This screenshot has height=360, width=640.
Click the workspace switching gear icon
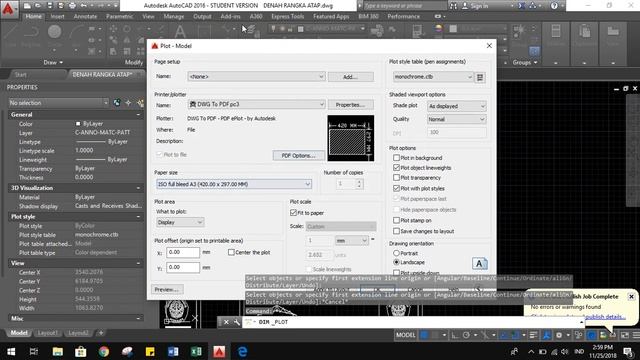pos(559,335)
